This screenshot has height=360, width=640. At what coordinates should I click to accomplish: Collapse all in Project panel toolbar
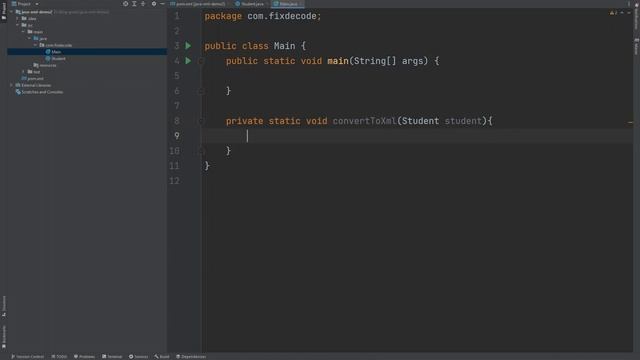pos(143,4)
